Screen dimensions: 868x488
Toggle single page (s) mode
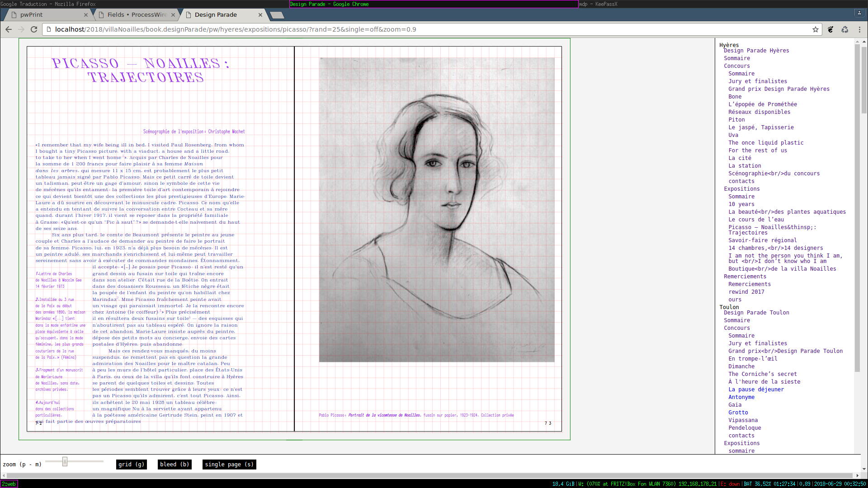coord(229,465)
